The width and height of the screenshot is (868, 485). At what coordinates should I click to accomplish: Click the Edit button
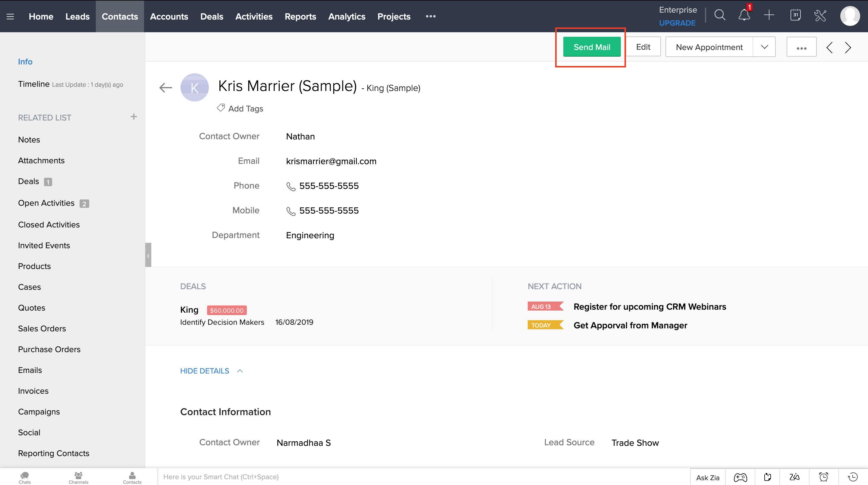643,47
